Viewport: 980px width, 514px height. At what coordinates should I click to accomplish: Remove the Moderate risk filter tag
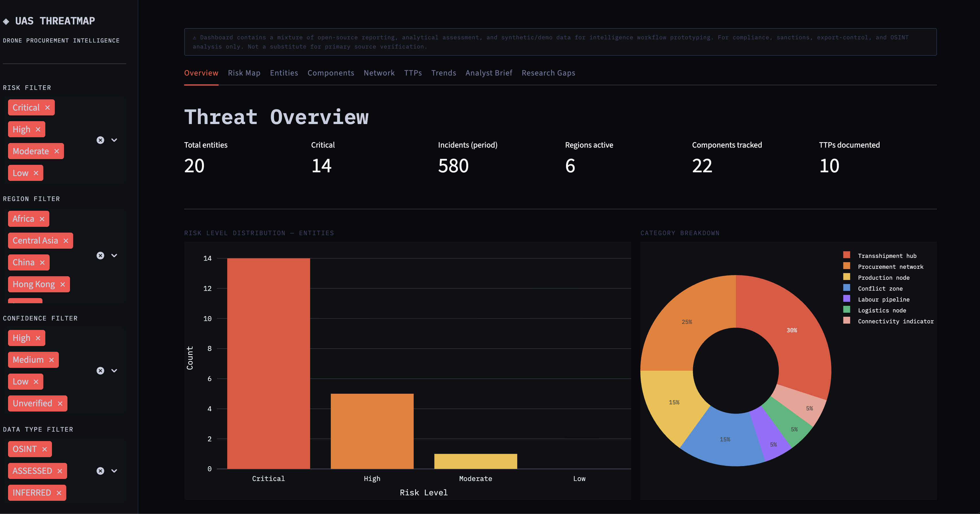point(57,151)
